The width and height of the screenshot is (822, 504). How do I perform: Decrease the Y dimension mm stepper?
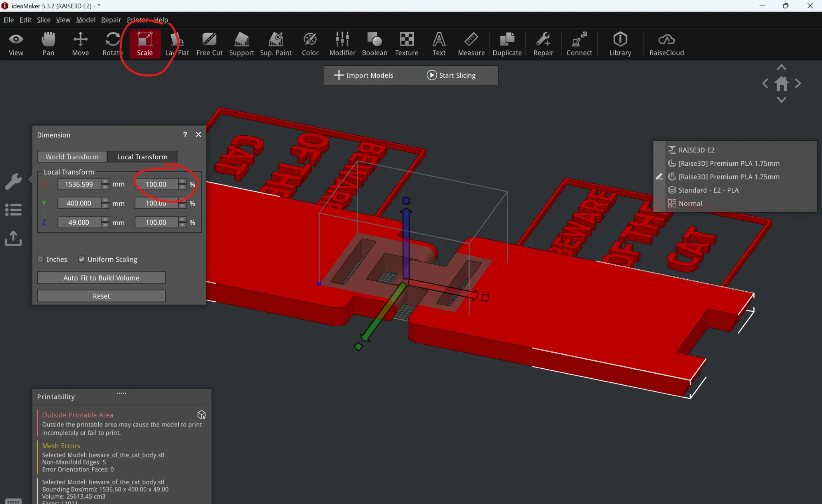click(x=105, y=206)
